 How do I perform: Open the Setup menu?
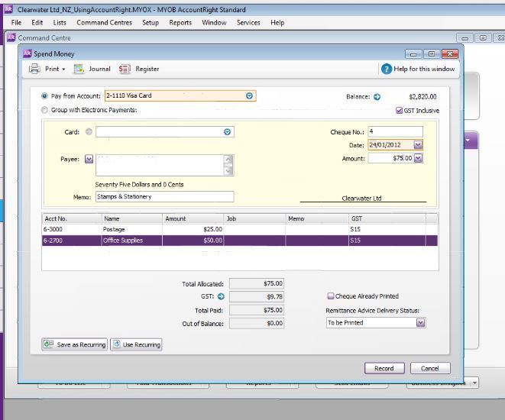(x=151, y=23)
